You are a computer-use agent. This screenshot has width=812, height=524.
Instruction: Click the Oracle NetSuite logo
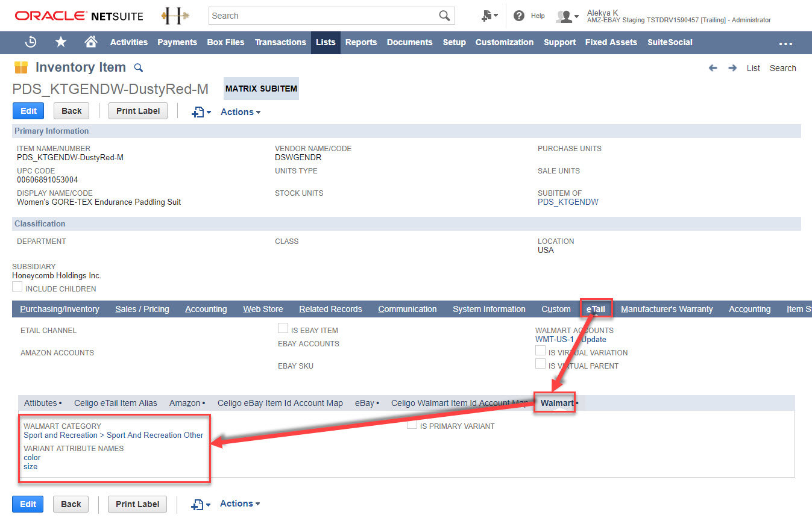pos(80,16)
